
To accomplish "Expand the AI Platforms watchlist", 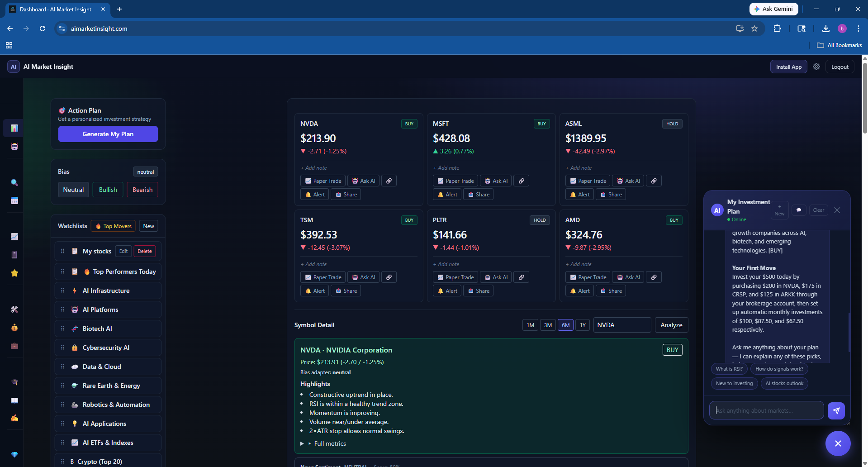I will 108,310.
